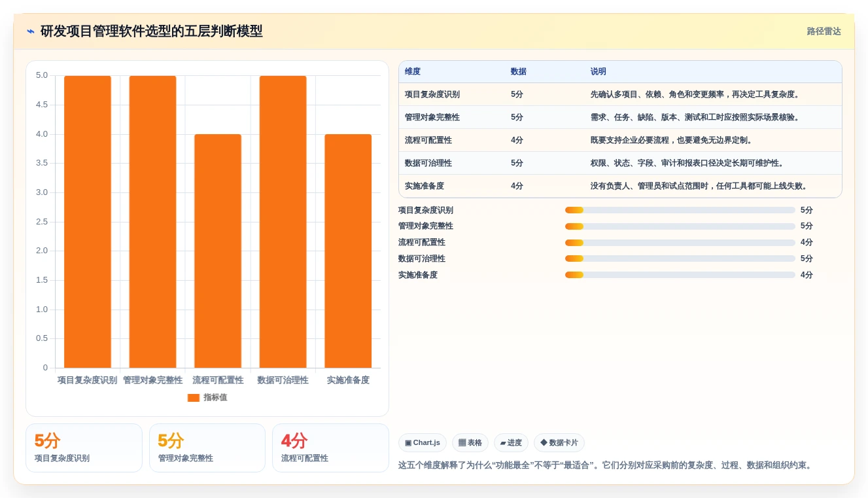Select the 数据卡片 tag chip

coord(559,443)
